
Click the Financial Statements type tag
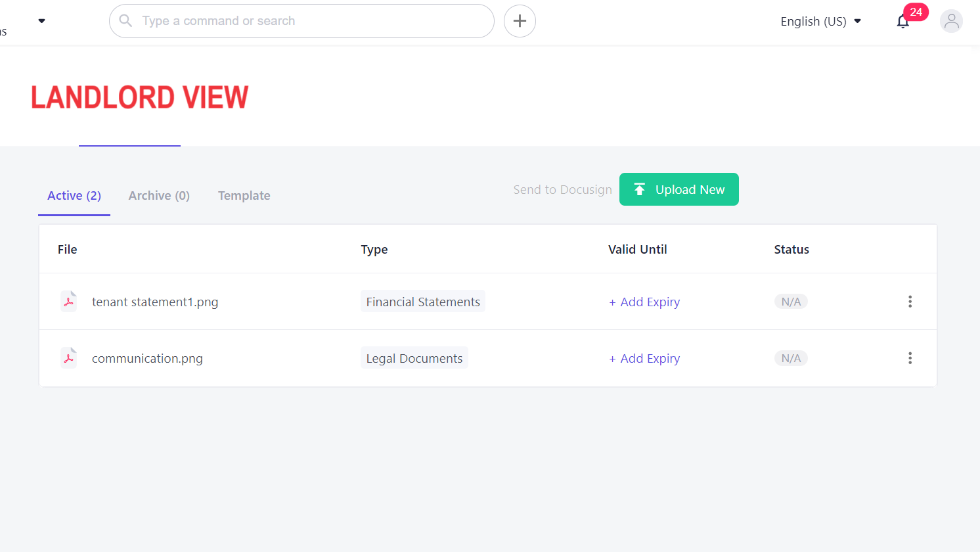click(423, 302)
